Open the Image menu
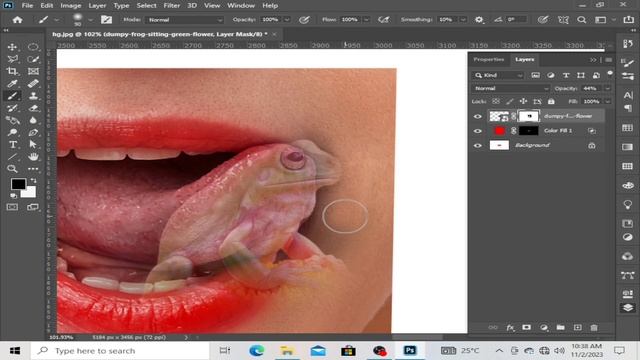The image size is (640, 360). click(x=71, y=6)
